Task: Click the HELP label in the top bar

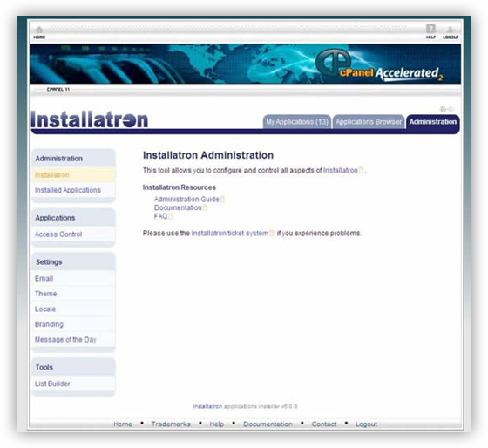Action: (x=430, y=37)
